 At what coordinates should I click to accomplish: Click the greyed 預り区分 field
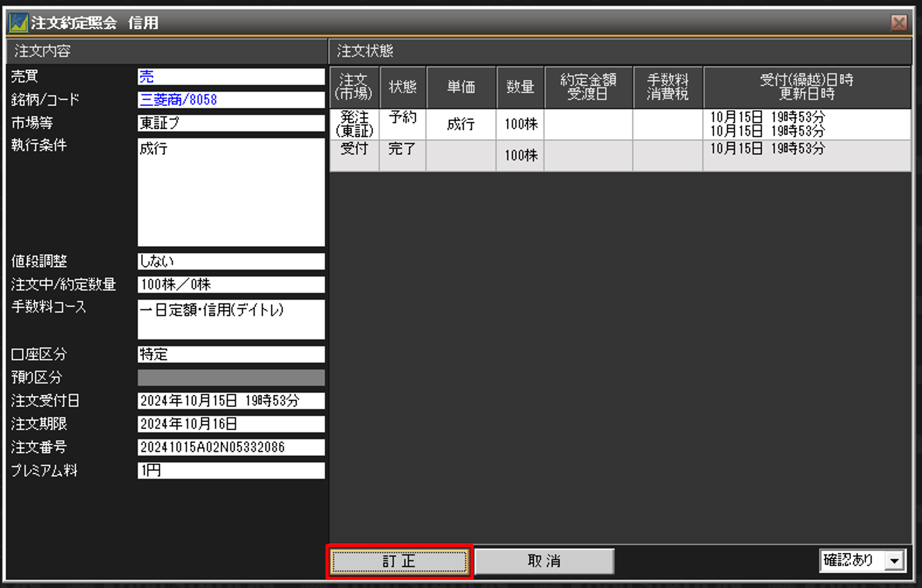[231, 378]
